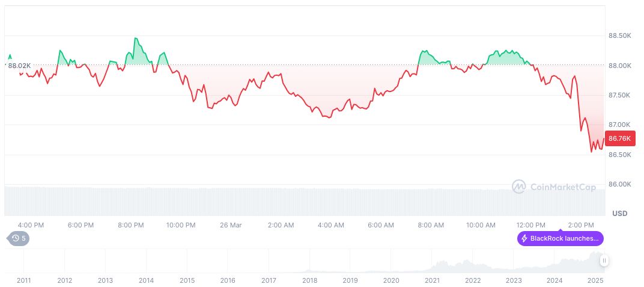
Task: Click the 2015 year marker
Action: point(187,280)
